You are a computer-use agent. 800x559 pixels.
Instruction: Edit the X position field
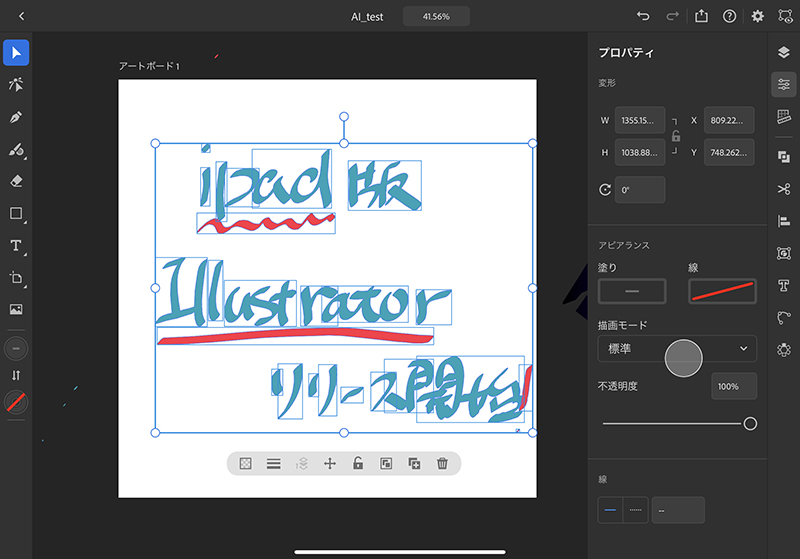coord(729,120)
